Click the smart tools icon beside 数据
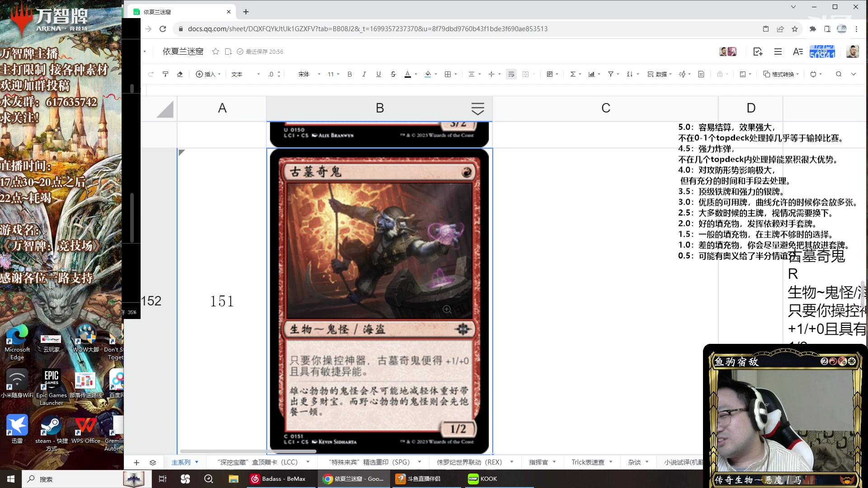This screenshot has height=488, width=868. coord(682,74)
